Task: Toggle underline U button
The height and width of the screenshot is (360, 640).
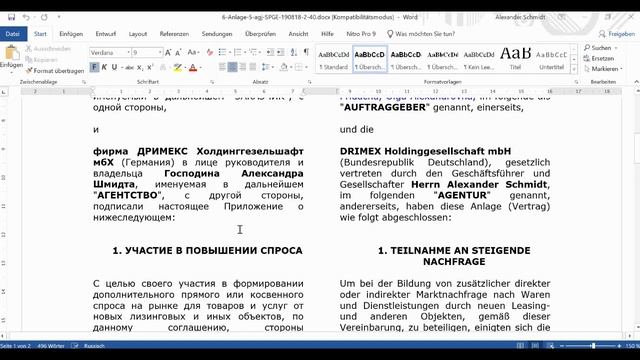Action: point(114,67)
